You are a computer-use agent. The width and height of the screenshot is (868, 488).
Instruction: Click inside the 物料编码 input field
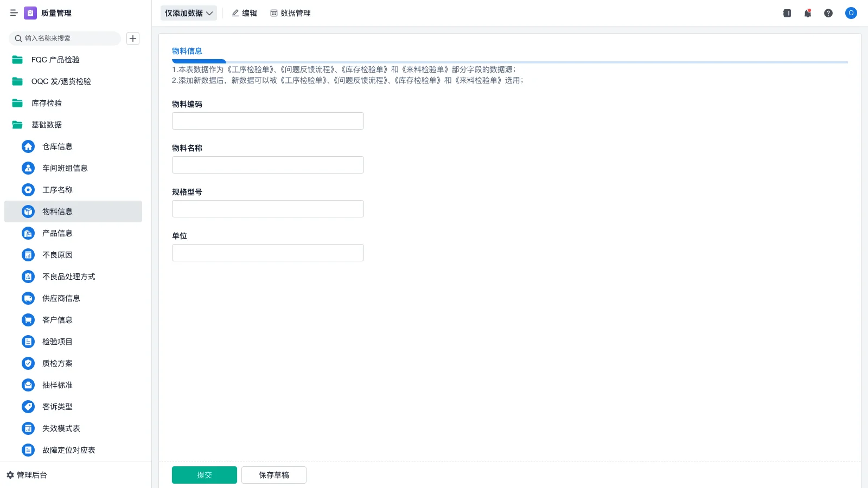point(267,120)
